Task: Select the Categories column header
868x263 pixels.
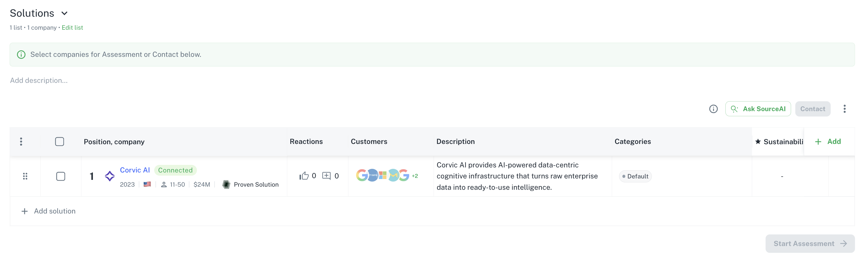Action: (x=632, y=142)
